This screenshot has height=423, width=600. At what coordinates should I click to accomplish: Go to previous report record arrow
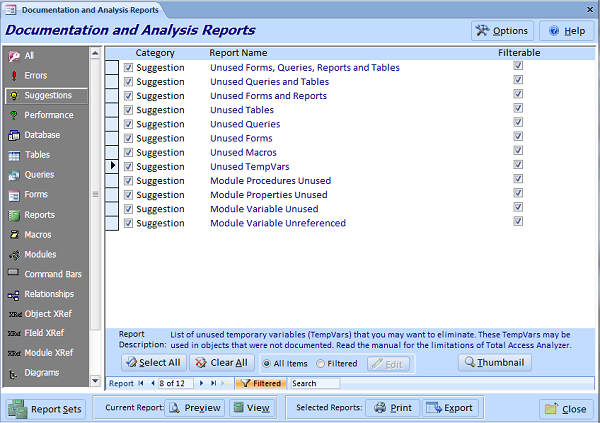[x=153, y=383]
